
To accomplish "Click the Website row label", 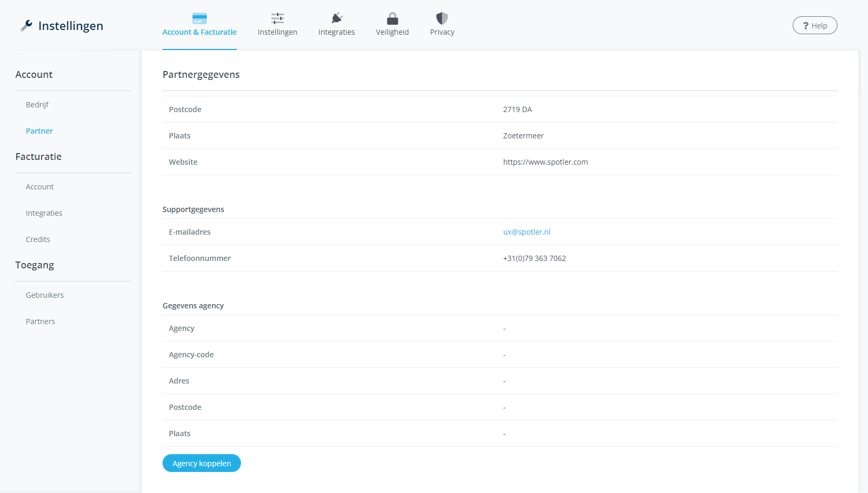I will 183,162.
